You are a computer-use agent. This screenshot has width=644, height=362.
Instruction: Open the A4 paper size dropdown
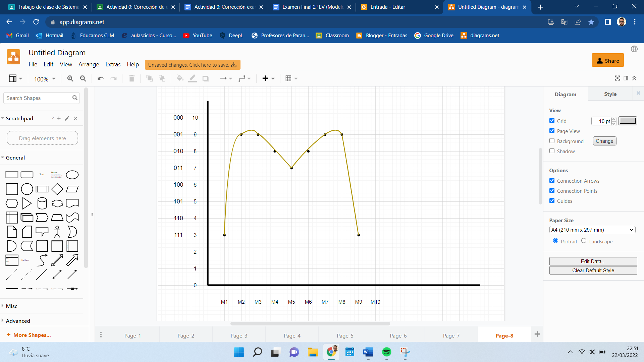click(592, 230)
